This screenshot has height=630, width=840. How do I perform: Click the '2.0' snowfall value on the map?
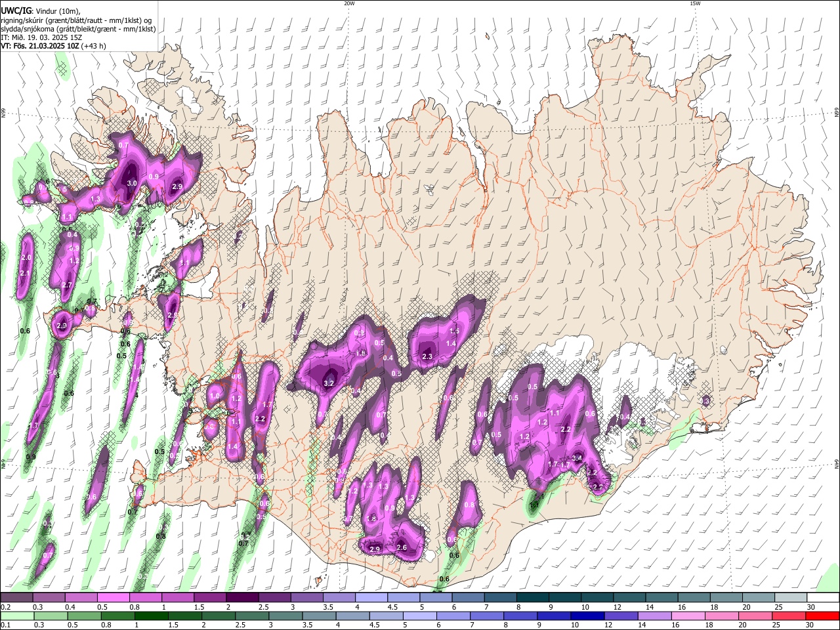pyautogui.click(x=26, y=257)
